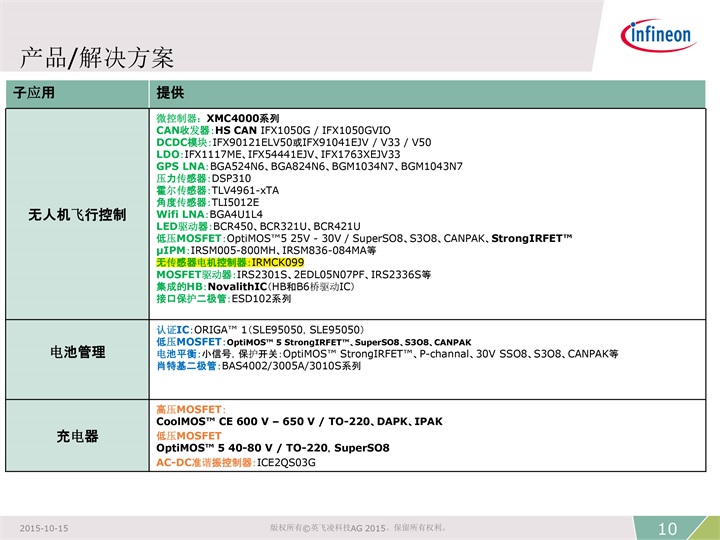
Task: Click the OptiMOS 5 25V - 30V line
Action: coord(364,238)
